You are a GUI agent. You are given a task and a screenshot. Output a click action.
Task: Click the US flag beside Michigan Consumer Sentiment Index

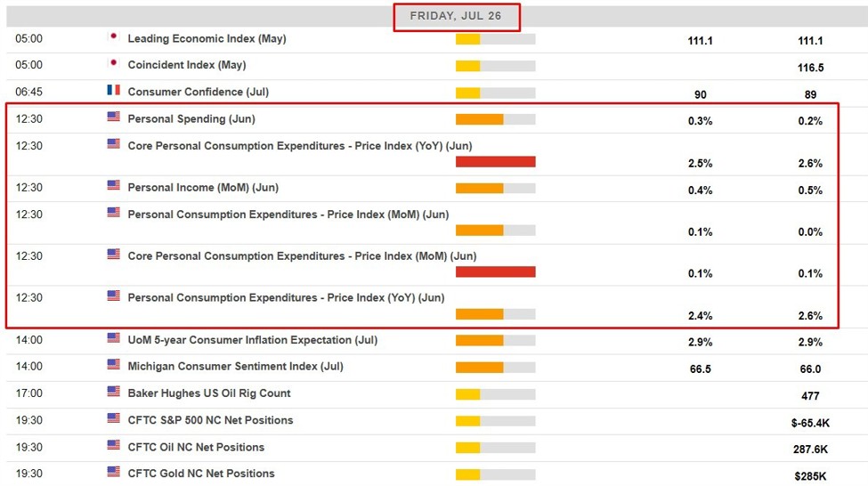[113, 365]
